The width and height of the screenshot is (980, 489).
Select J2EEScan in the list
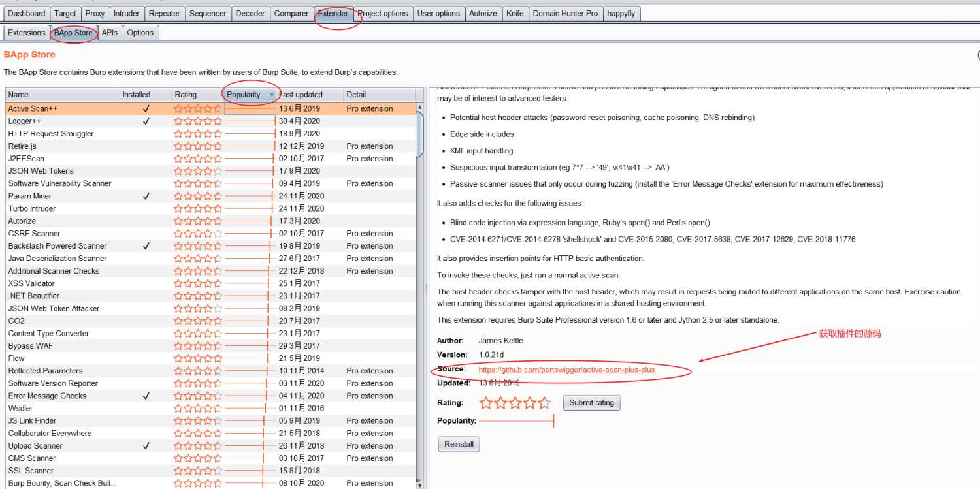[x=210, y=159]
